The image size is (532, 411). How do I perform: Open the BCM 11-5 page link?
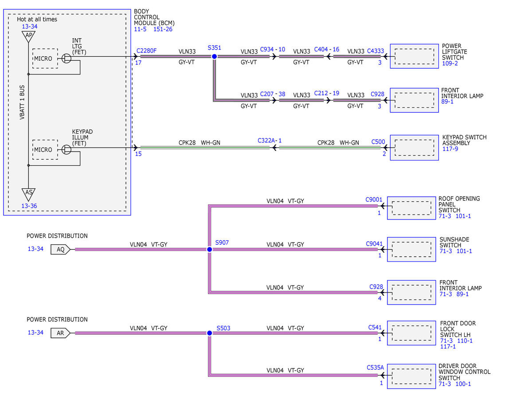click(x=140, y=29)
